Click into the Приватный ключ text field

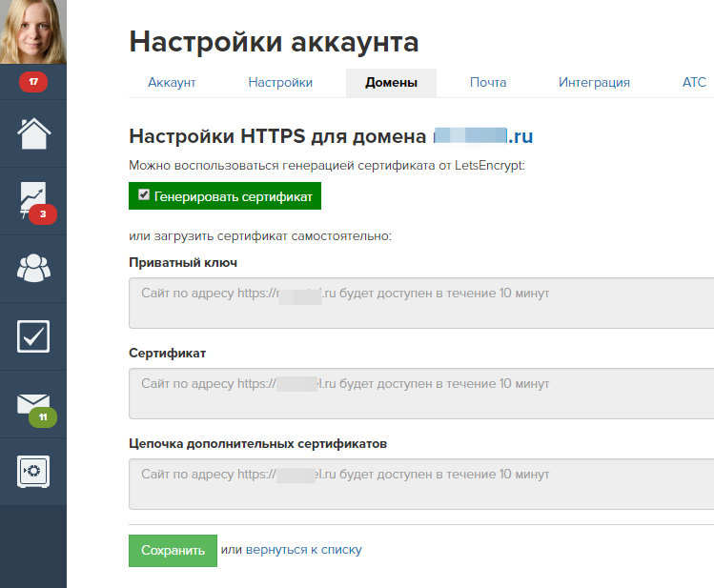[x=421, y=302]
